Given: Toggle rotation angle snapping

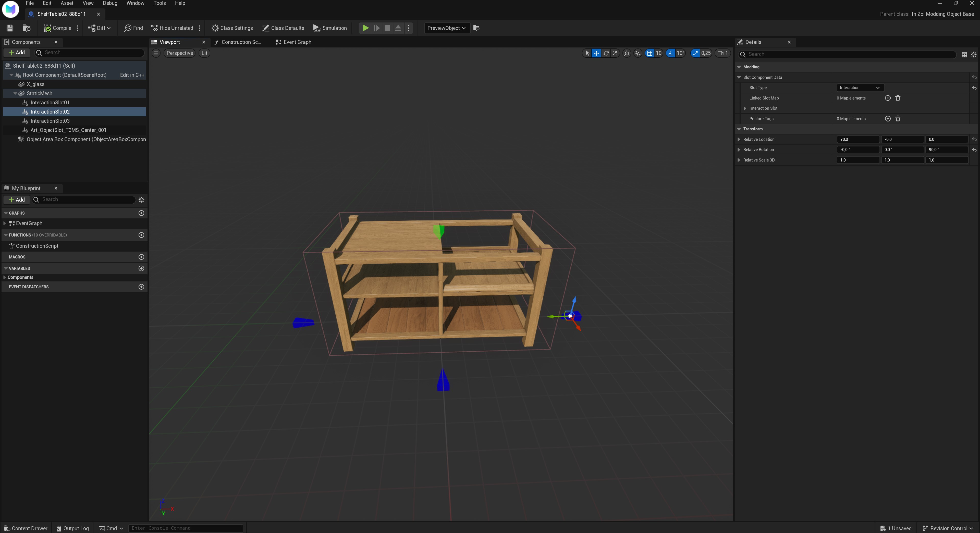Looking at the screenshot, I should pos(670,53).
